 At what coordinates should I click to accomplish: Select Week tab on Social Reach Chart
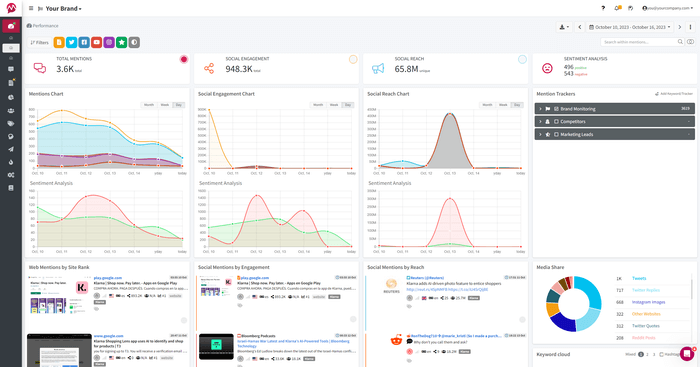click(503, 105)
